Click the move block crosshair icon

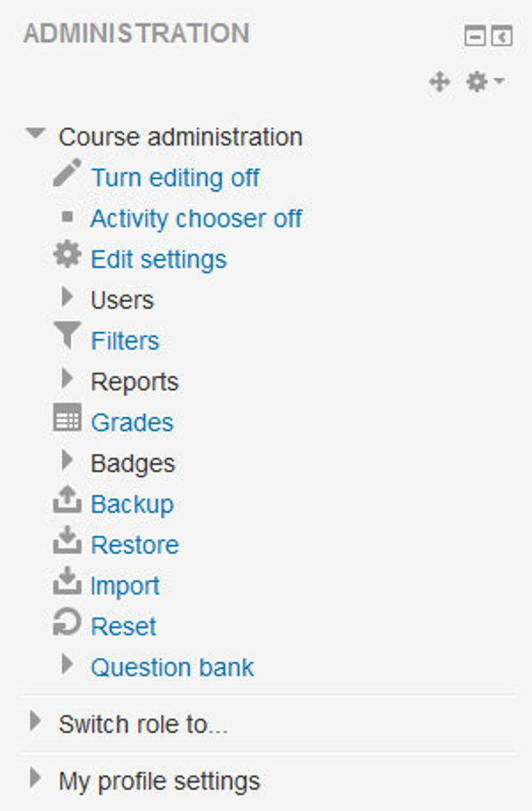coord(439,83)
